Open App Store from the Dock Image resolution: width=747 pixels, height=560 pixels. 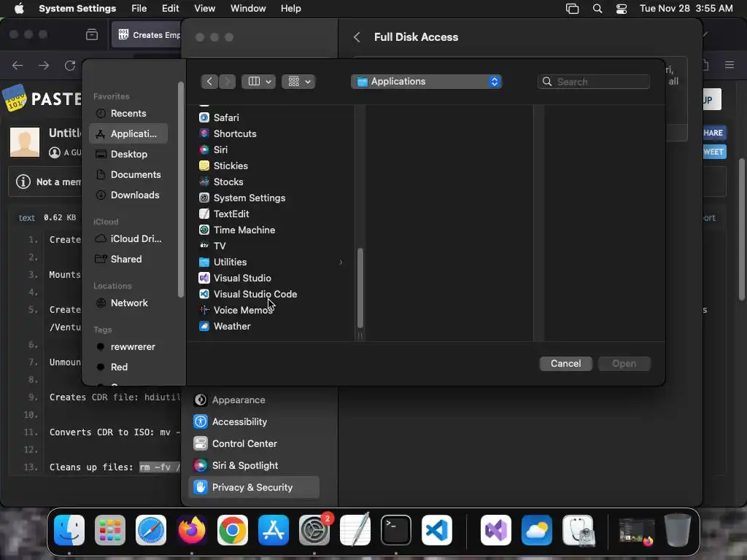274,530
